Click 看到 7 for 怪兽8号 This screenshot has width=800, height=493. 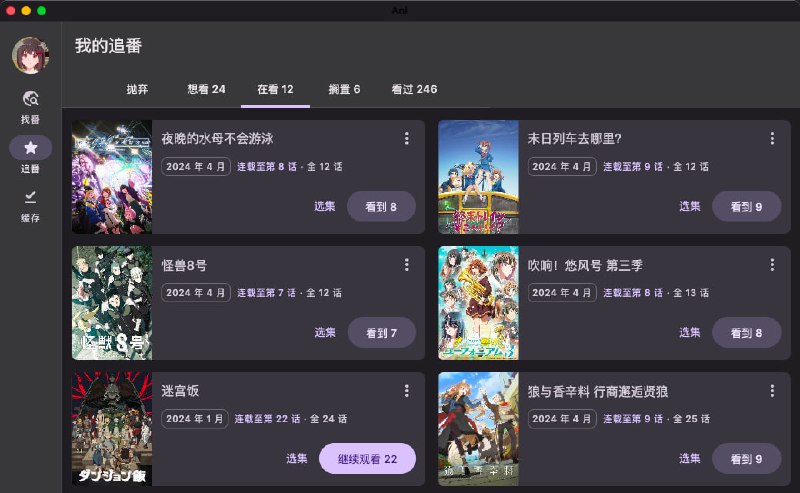[x=382, y=333]
